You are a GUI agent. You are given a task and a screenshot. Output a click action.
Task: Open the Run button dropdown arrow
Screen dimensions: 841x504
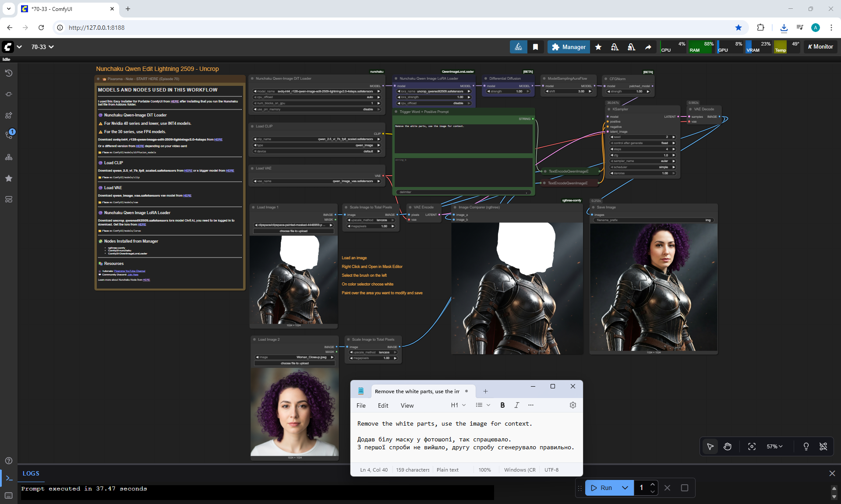tap(625, 488)
